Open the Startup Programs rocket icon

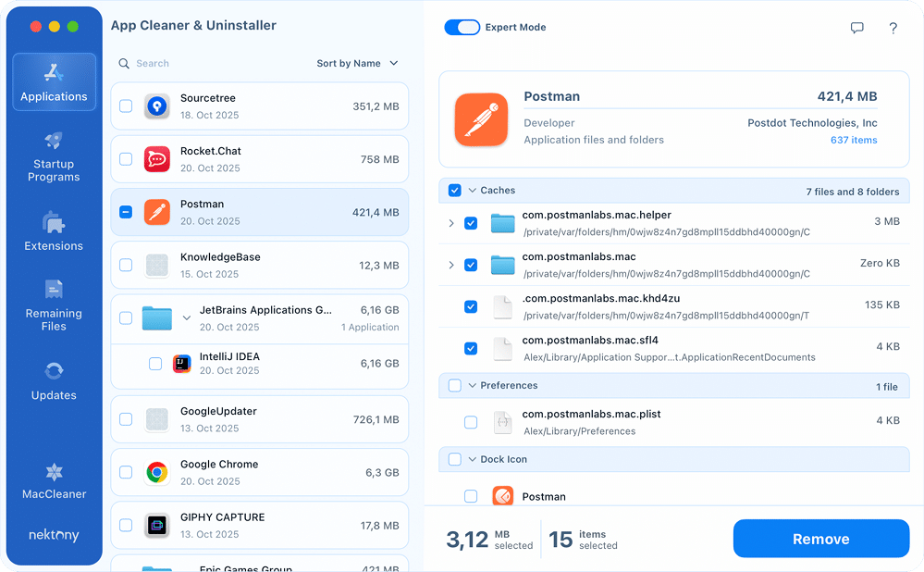pyautogui.click(x=54, y=142)
